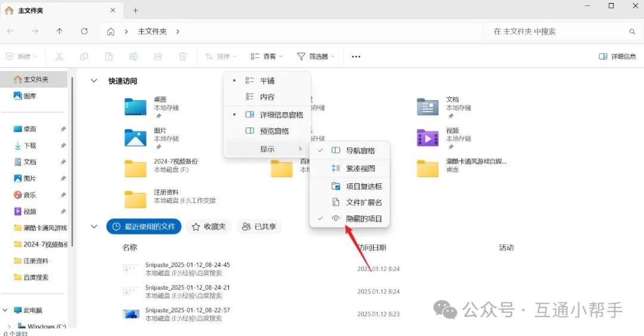The height and width of the screenshot is (336, 644).
Task: Click the Copy icon in toolbar
Action: click(84, 56)
